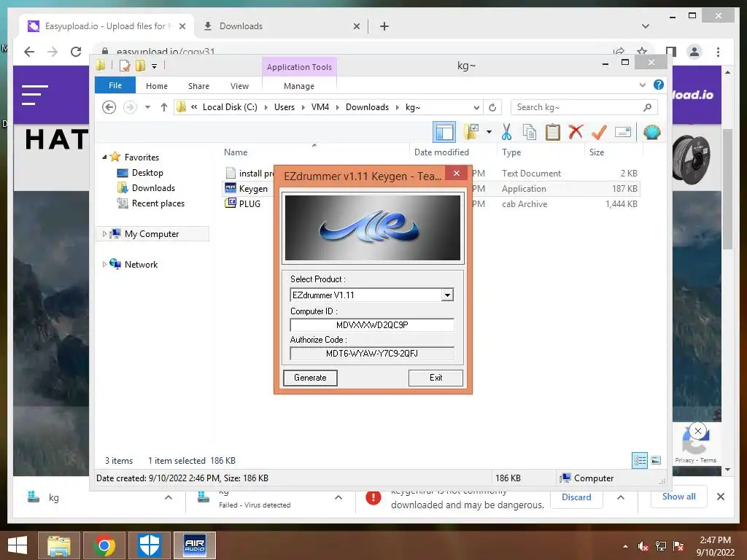747x560 pixels.
Task: Toggle the navigation pane layout button
Action: click(x=444, y=133)
